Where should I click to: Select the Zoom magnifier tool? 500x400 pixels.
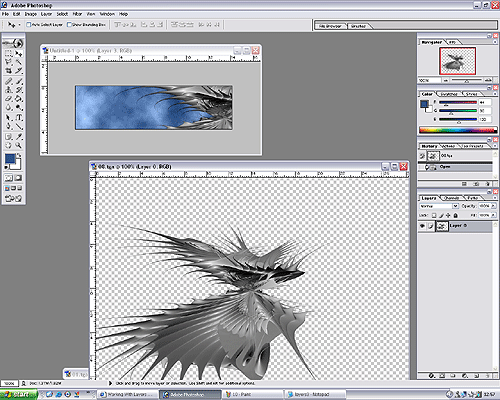[18, 145]
